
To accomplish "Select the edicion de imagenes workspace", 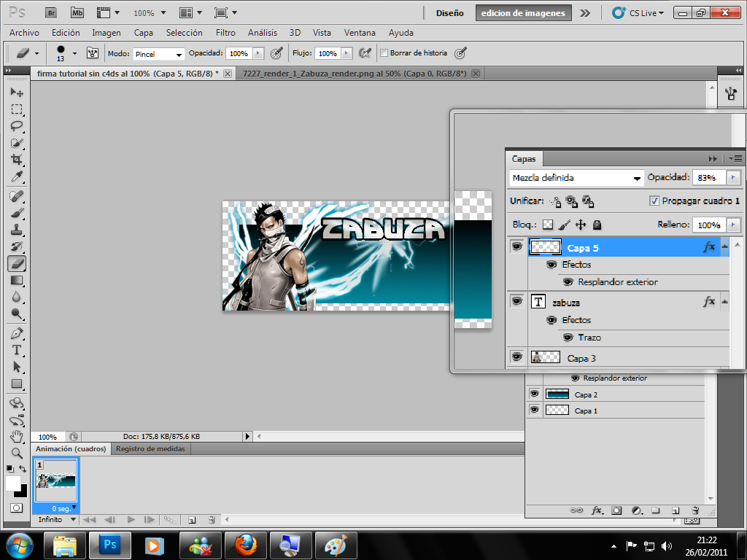I will click(523, 13).
